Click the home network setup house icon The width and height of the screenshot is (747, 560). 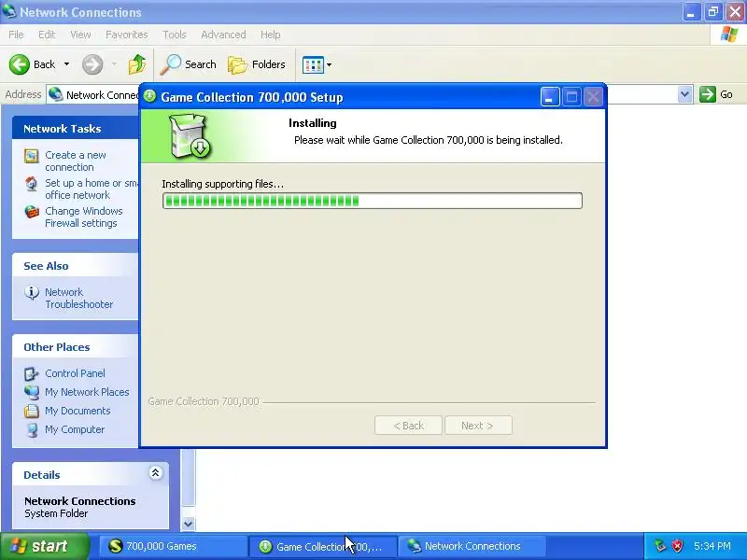(32, 183)
